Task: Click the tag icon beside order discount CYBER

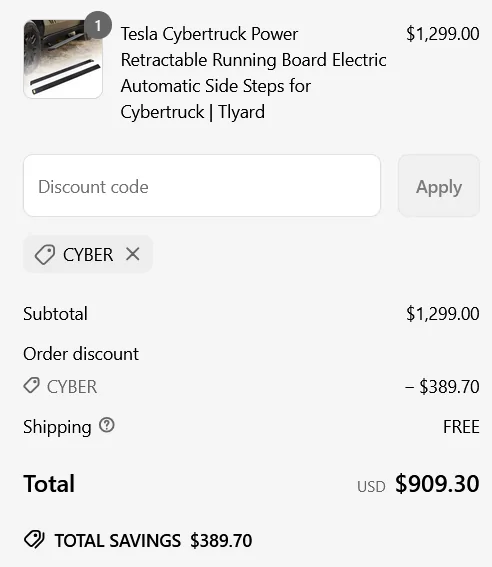Action: [x=32, y=385]
